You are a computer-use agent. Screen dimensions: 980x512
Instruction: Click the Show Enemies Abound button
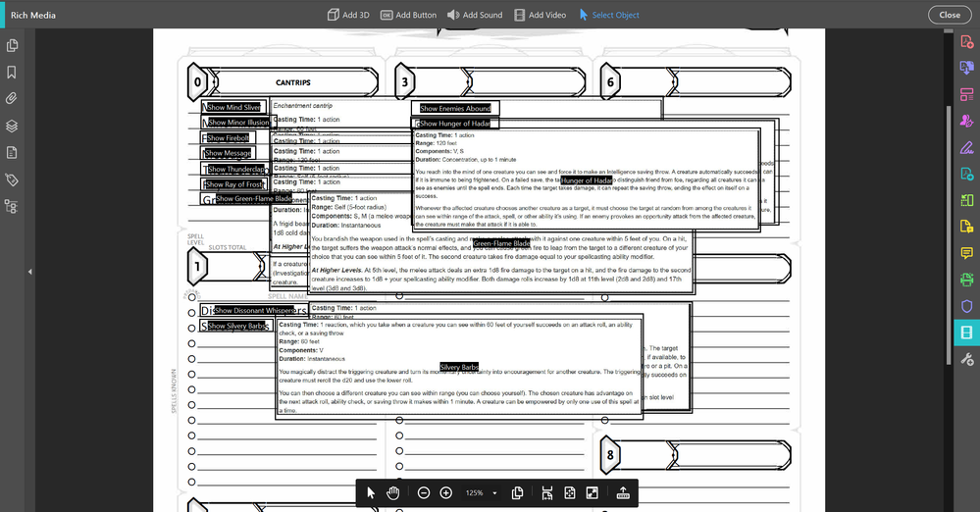[455, 108]
